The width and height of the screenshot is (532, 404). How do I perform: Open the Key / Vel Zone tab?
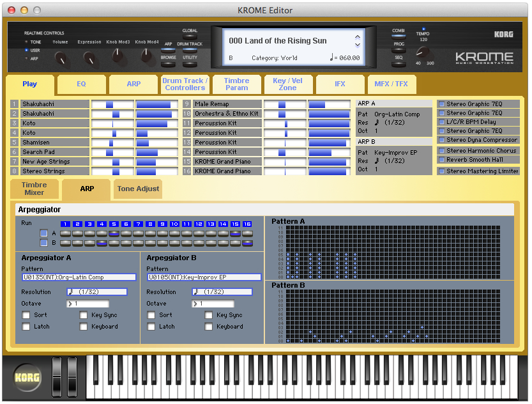coord(288,84)
